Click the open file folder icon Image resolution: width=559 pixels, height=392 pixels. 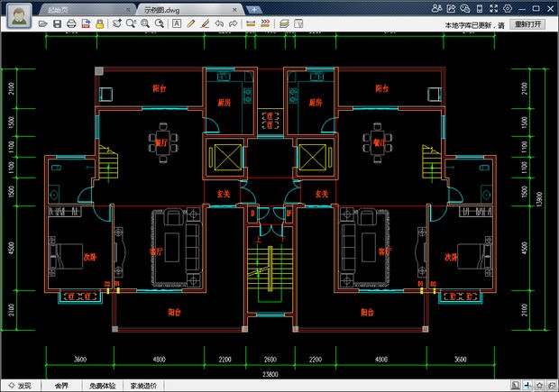(44, 23)
